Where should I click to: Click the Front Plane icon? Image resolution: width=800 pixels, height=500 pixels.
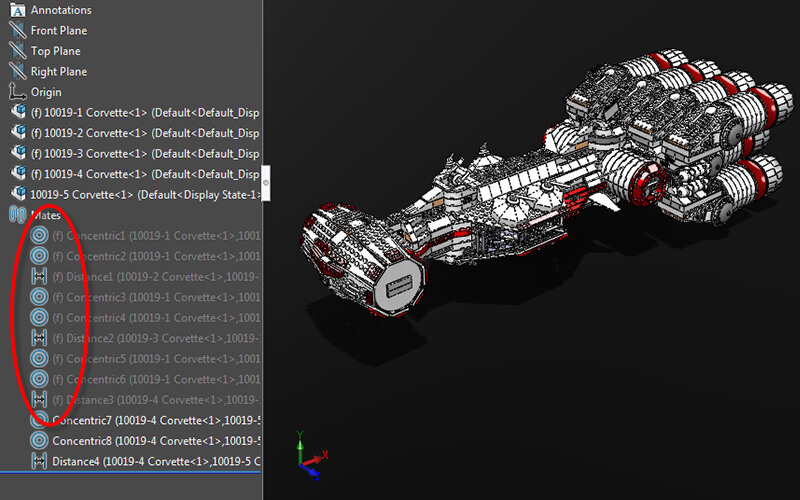click(x=17, y=30)
